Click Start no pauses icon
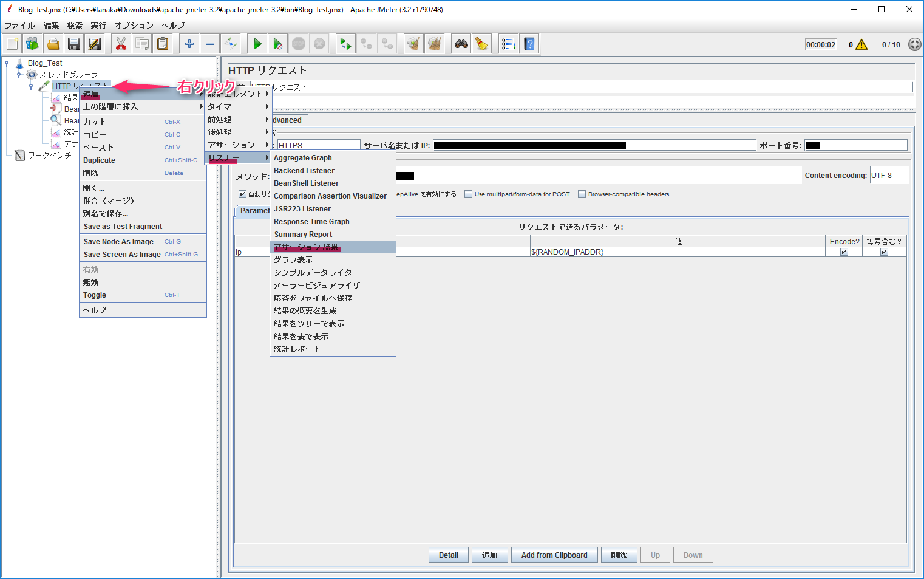The height and width of the screenshot is (579, 924). 278,44
